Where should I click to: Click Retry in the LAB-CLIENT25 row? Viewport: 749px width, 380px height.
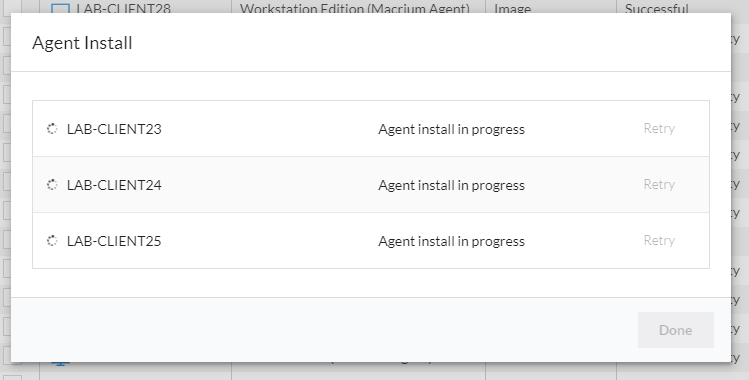click(x=659, y=240)
